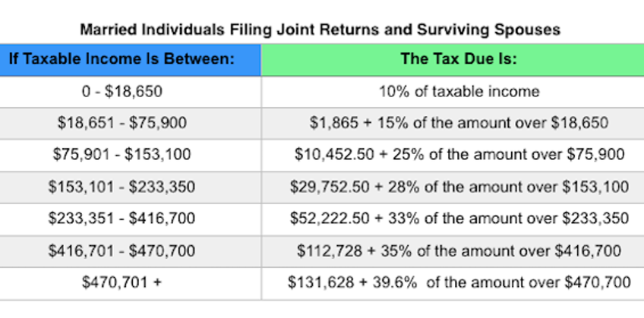Select the '$29,752.50 + 28%' tax due cell

point(459,187)
